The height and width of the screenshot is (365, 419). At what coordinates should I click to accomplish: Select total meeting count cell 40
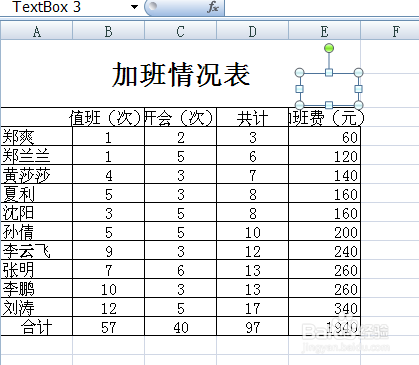[180, 326]
